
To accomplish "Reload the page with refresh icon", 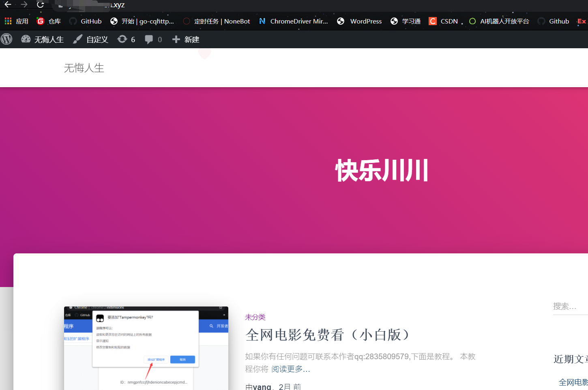I will click(x=40, y=5).
